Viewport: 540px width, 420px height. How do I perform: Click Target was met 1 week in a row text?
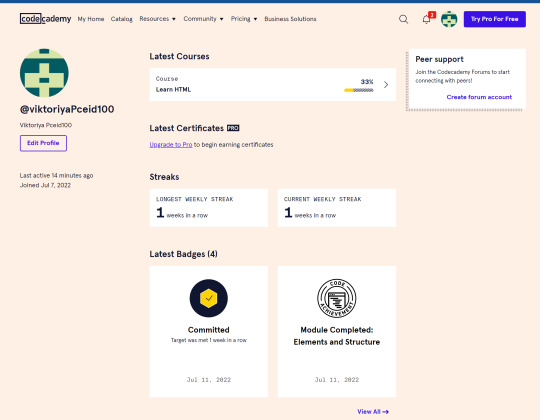(x=209, y=340)
